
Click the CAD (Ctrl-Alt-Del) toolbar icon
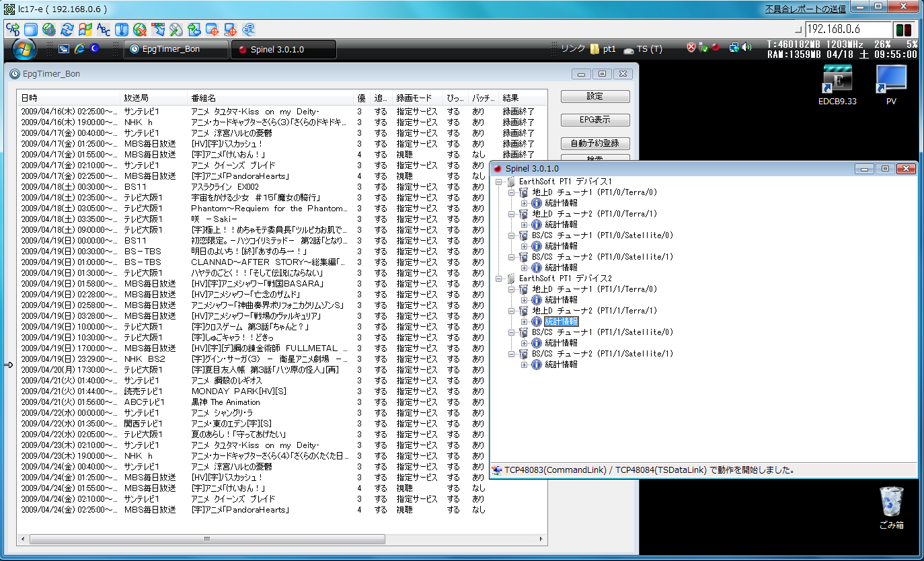click(13, 30)
